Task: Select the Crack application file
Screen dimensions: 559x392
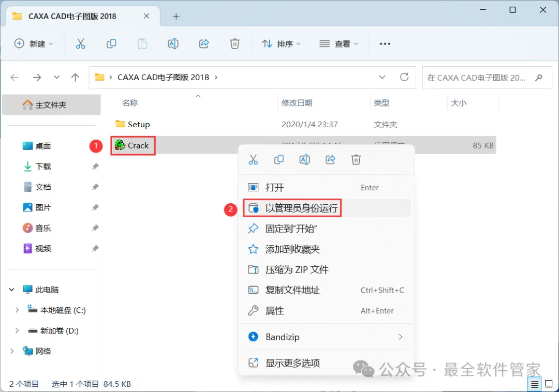Action: click(132, 145)
